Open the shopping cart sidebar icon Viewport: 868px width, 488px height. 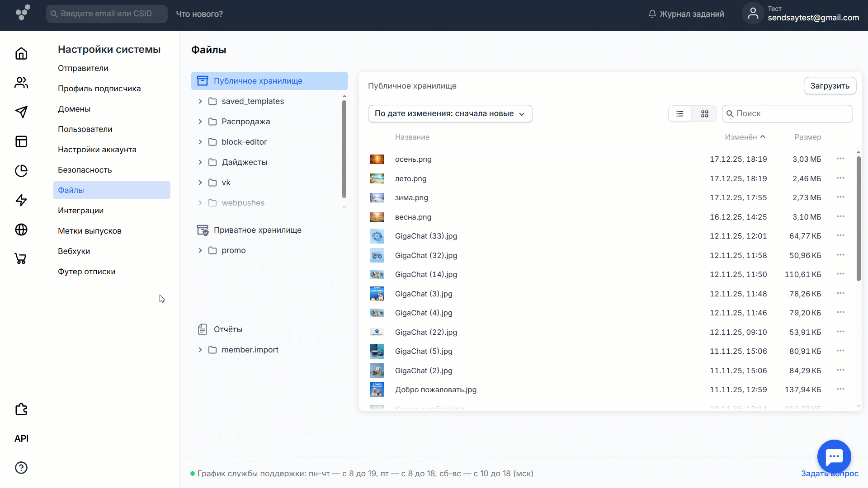point(21,259)
